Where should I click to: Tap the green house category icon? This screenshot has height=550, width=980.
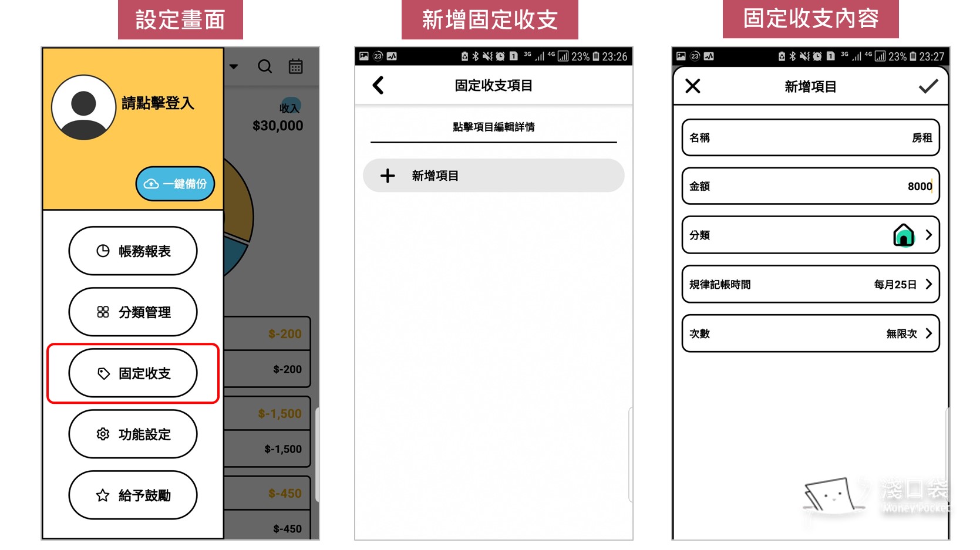904,235
